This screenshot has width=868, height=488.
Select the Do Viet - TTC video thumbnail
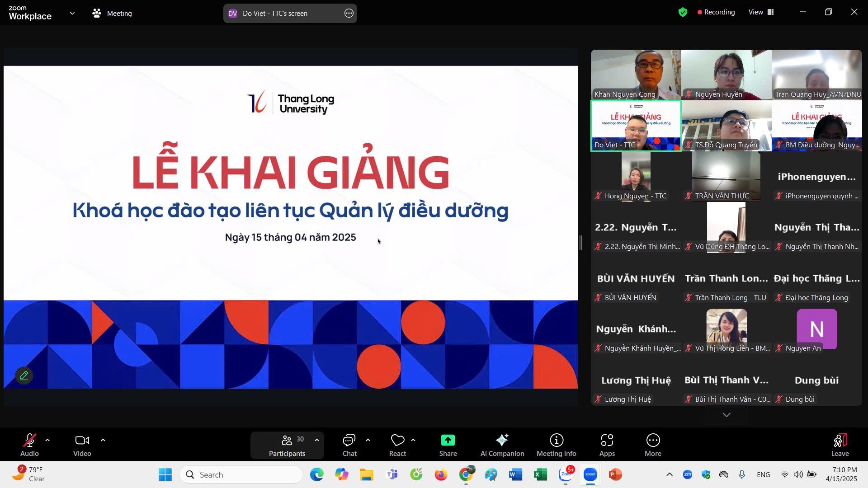pyautogui.click(x=636, y=126)
